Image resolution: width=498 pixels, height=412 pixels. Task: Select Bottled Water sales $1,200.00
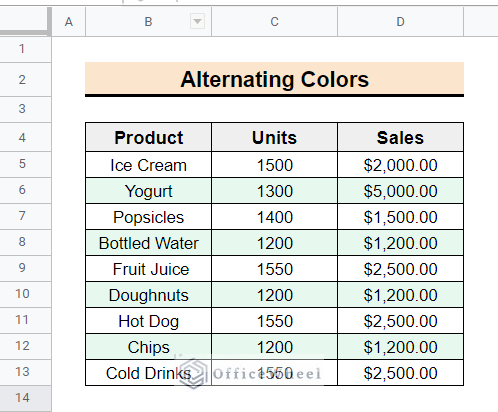[400, 243]
